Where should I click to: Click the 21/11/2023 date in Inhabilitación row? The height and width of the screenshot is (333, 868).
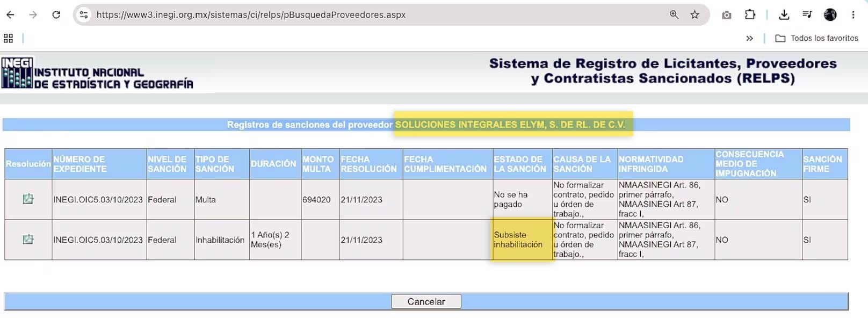361,240
